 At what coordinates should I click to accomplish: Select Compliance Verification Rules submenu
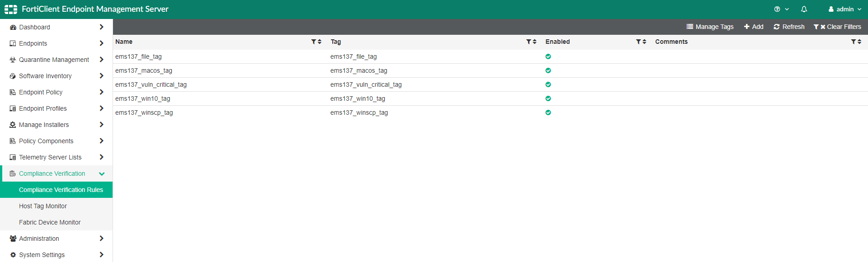click(56, 190)
